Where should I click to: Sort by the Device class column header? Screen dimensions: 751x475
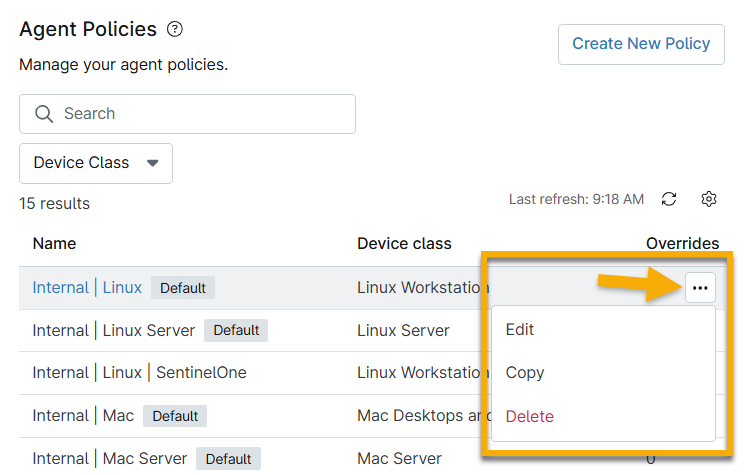coord(404,243)
